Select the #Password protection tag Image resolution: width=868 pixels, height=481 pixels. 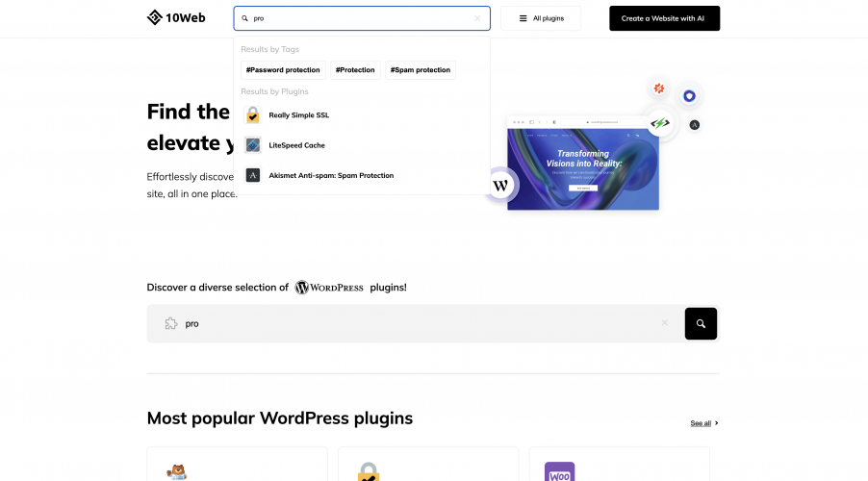(283, 70)
